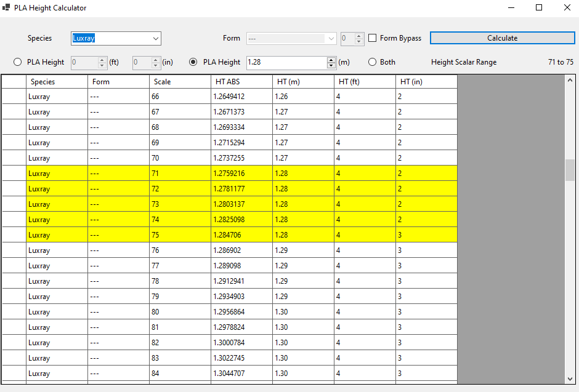Image resolution: width=579 pixels, height=392 pixels.
Task: Open the Species dropdown showing Luxray
Action: pyautogui.click(x=155, y=39)
